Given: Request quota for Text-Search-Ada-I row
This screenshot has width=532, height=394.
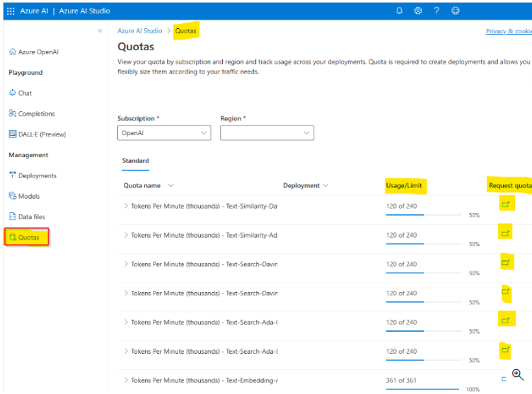Looking at the screenshot, I should pos(506,349).
